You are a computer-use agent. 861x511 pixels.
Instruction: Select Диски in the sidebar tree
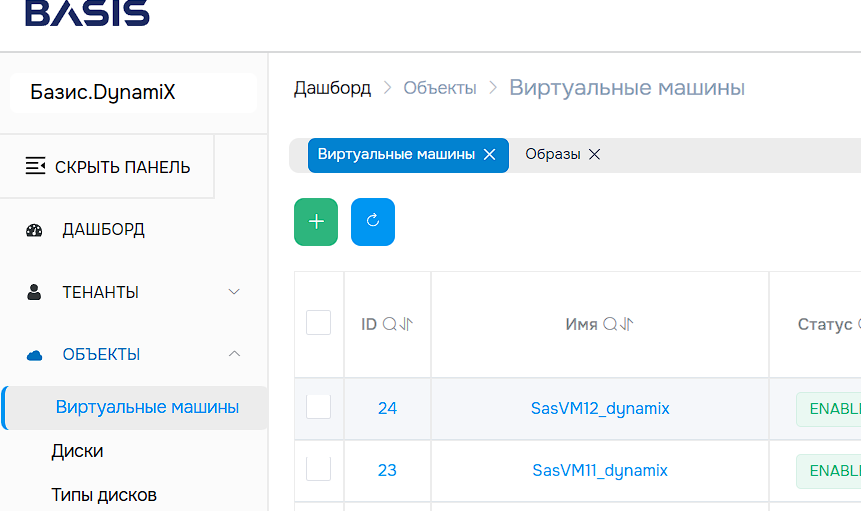pyautogui.click(x=77, y=451)
